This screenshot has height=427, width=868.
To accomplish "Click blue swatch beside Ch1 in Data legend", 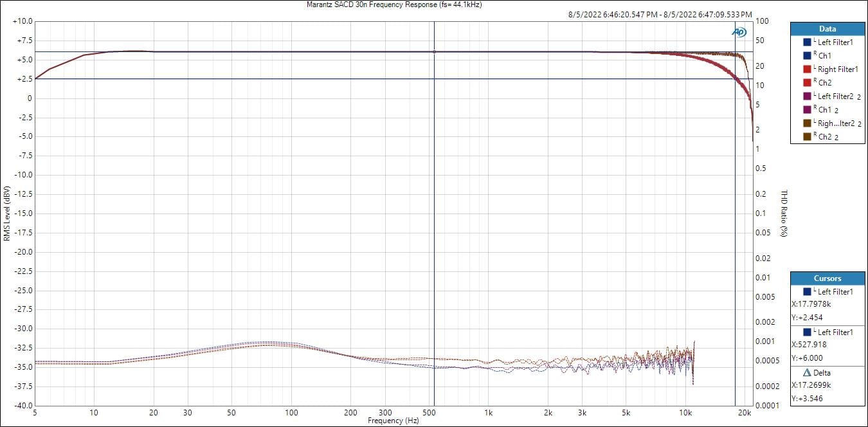I will coord(807,56).
